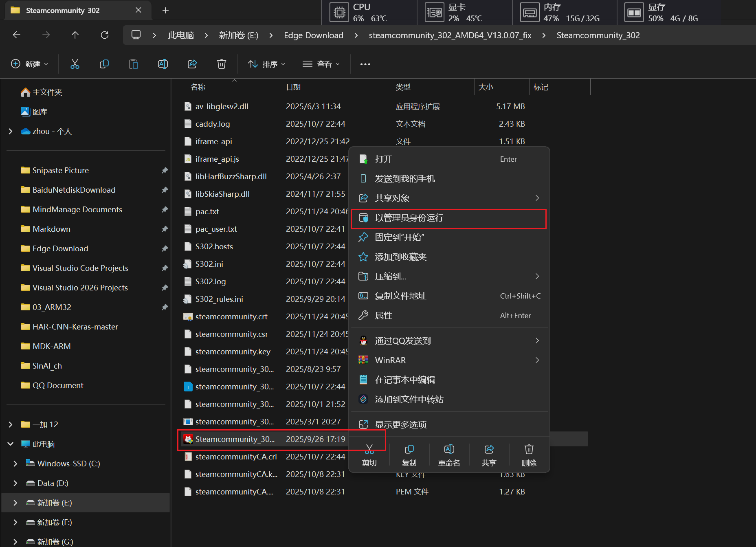
Task: Open the 通过QQ发送到 submenu
Action: 449,341
